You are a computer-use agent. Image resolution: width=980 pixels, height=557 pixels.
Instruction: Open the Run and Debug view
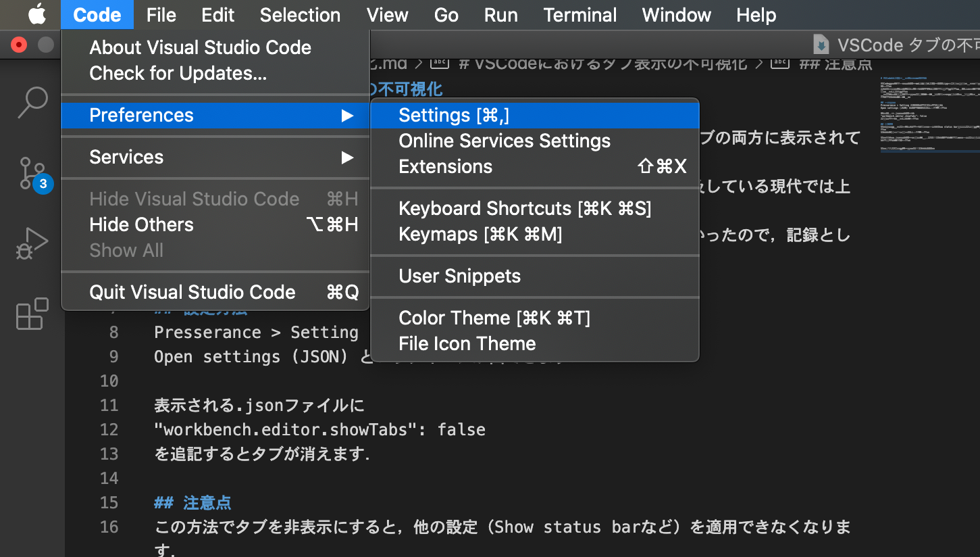tap(32, 244)
